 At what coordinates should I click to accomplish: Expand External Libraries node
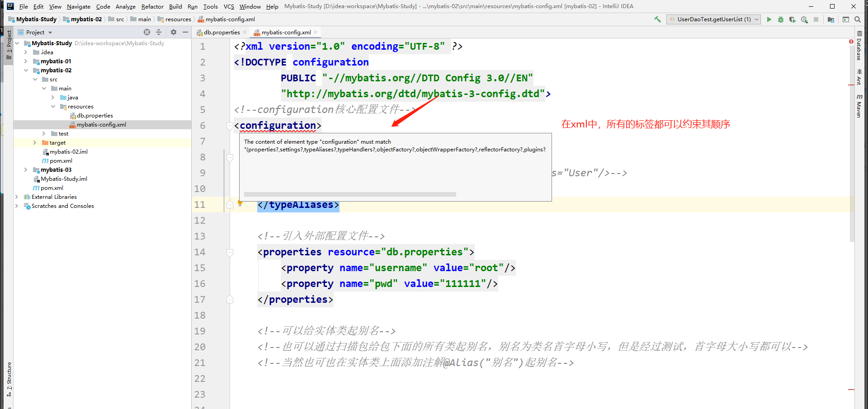pos(17,197)
